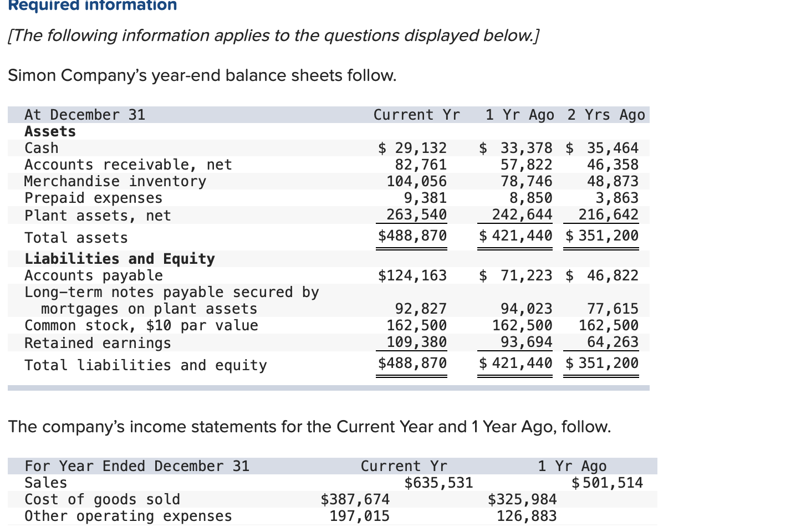Select prepaid expenses value 8,850

pos(531,198)
